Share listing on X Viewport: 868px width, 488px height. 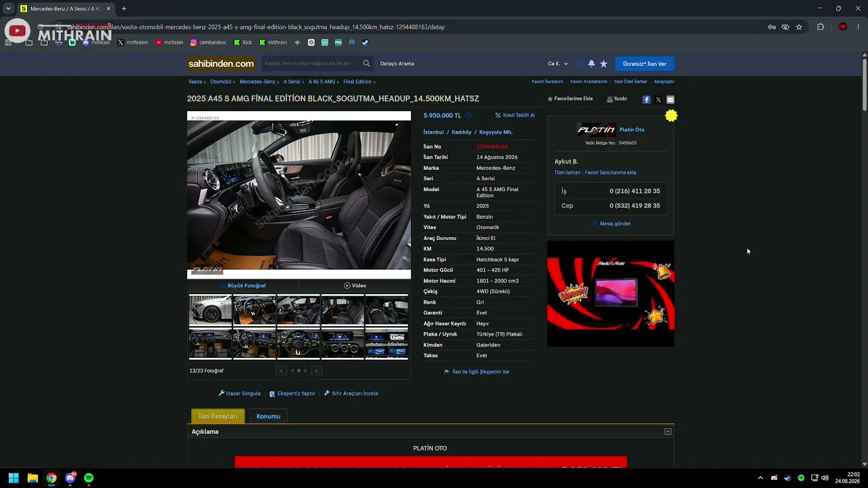pyautogui.click(x=658, y=100)
